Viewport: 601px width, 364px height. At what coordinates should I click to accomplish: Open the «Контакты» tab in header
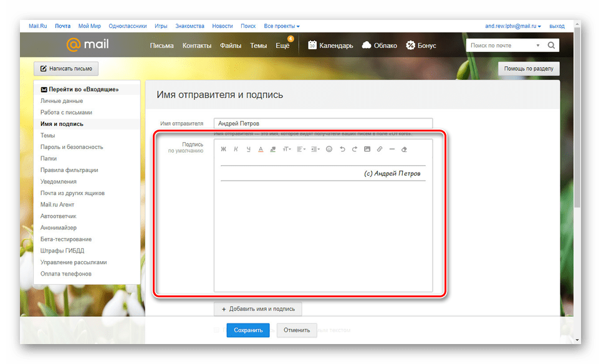[x=196, y=45]
